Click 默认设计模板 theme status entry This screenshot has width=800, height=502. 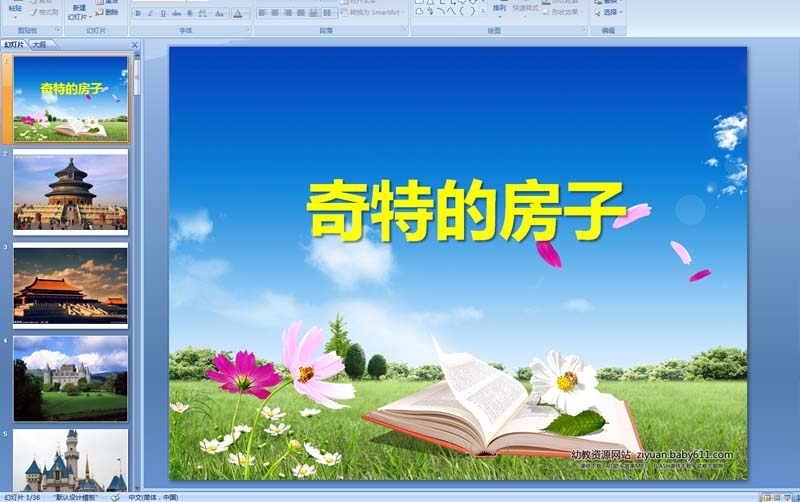tap(76, 497)
